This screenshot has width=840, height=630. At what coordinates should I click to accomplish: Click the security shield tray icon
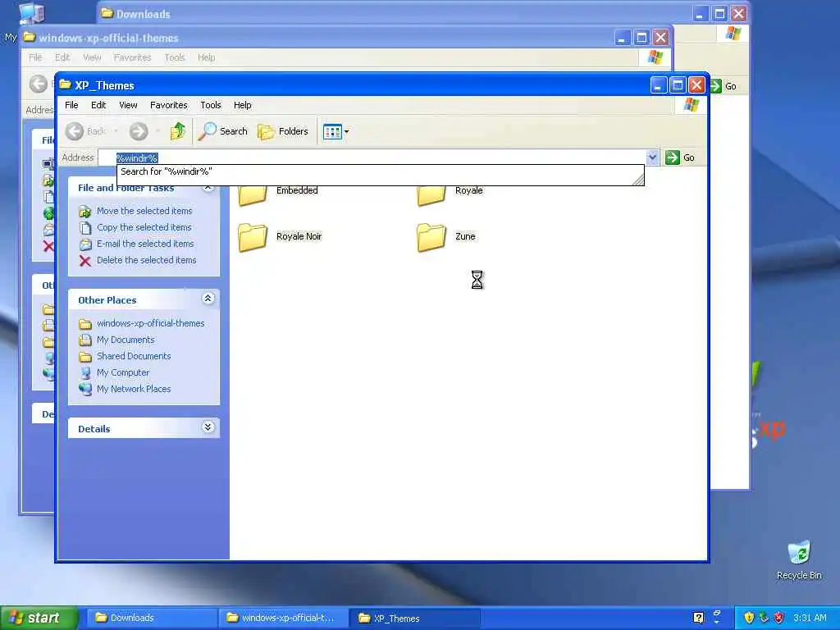tap(749, 618)
